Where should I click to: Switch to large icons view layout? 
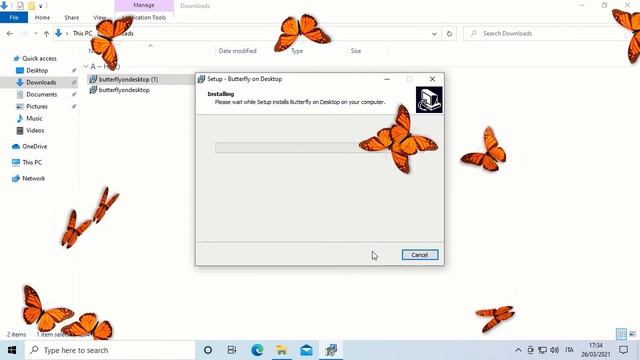tap(632, 334)
